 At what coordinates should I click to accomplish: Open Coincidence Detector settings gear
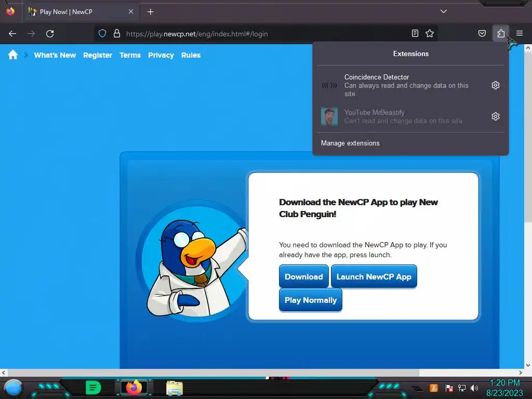pos(495,85)
